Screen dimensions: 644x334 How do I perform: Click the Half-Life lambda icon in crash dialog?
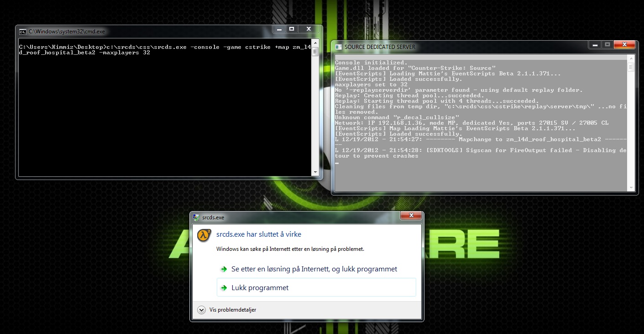click(204, 235)
